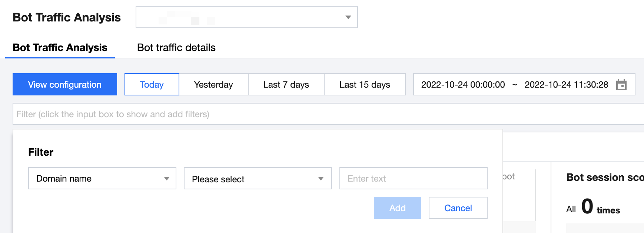This screenshot has height=233, width=644.
Task: Choose the Yesterday time range
Action: click(213, 84)
